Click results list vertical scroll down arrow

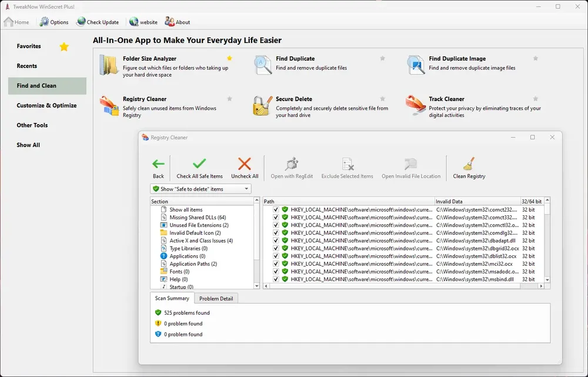pos(547,280)
